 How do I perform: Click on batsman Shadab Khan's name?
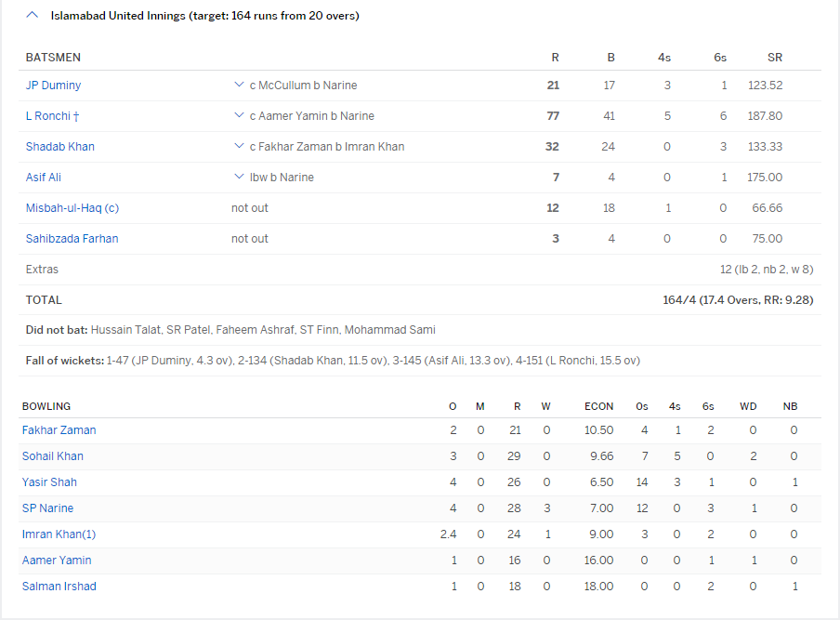pos(59,147)
